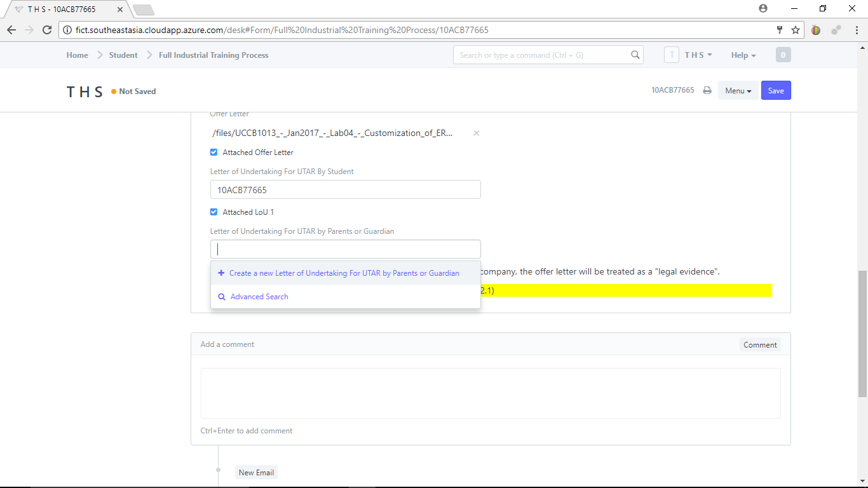Click the browser forward arrow
868x488 pixels.
click(29, 30)
